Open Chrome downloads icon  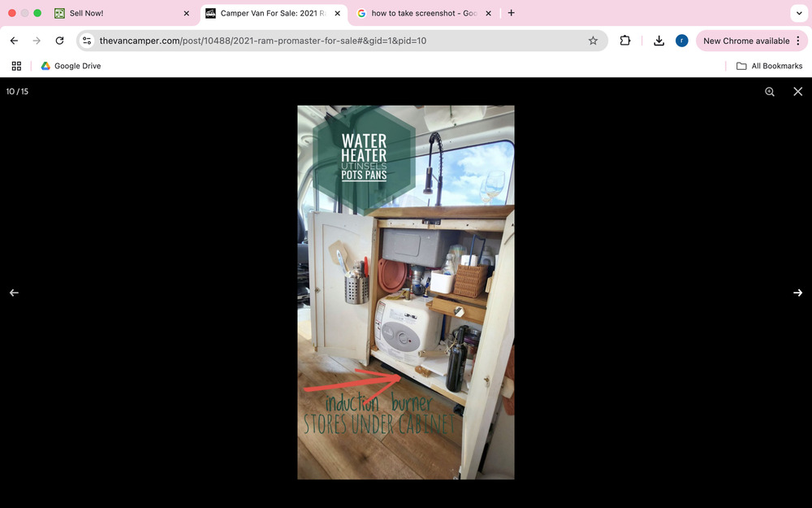coord(659,41)
